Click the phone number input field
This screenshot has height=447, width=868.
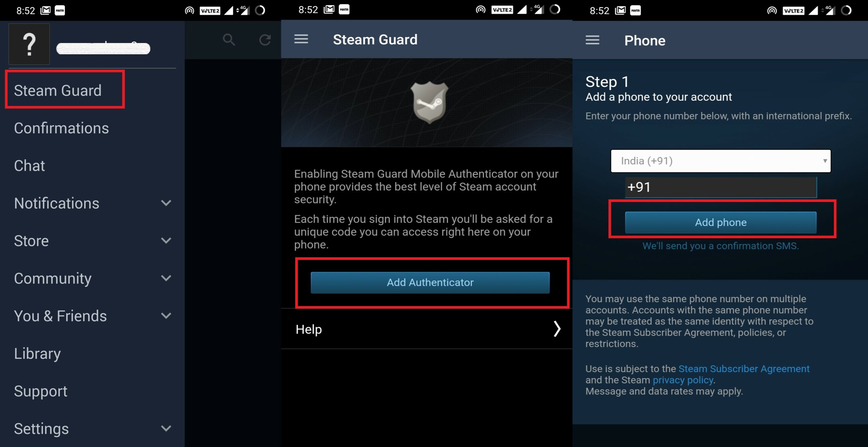(x=718, y=187)
